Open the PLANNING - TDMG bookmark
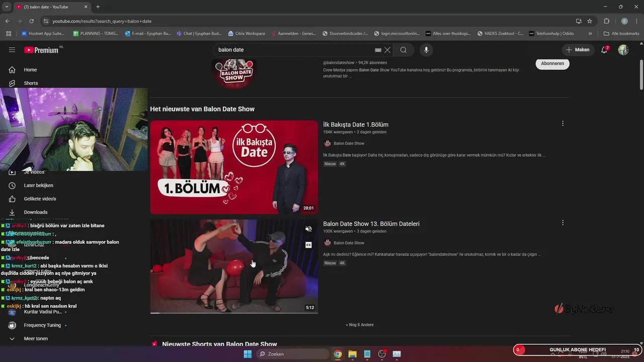The width and height of the screenshot is (644, 362). point(96,34)
